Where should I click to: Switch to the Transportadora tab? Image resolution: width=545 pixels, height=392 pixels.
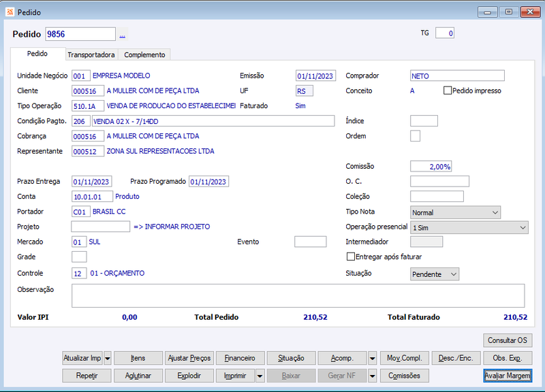[91, 55]
